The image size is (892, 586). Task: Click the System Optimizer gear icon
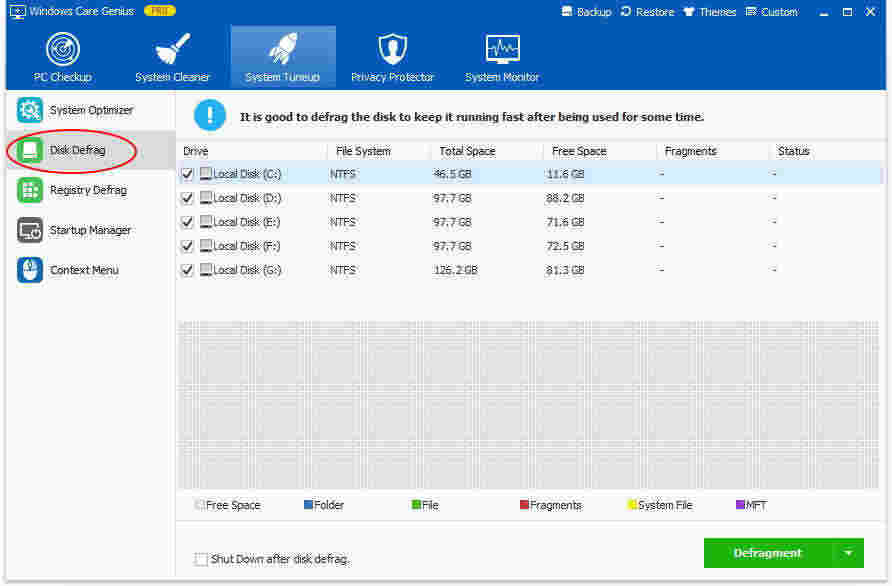(30, 110)
